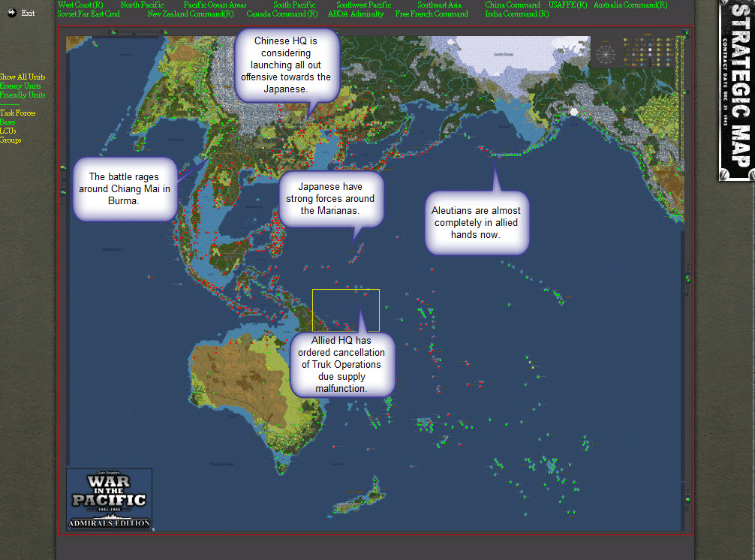Select Canada Command (R)
Image resolution: width=755 pixels, height=560 pixels.
coord(282,14)
